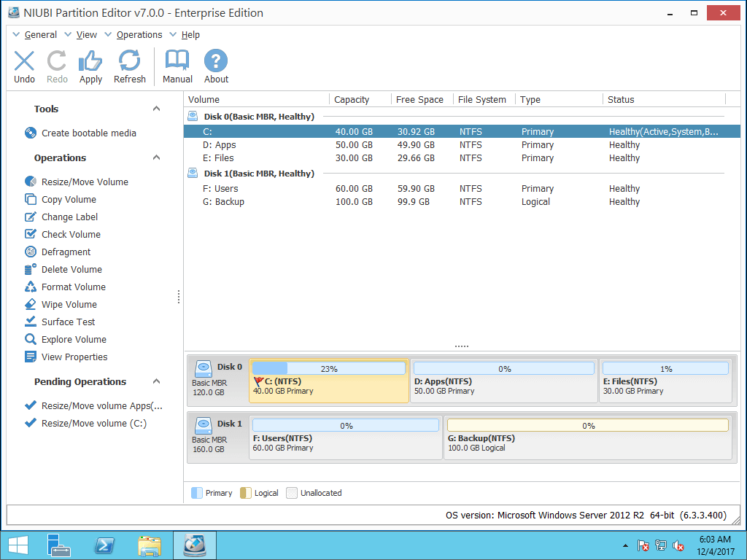Run the Surface Test icon
The height and width of the screenshot is (560, 747).
click(31, 322)
